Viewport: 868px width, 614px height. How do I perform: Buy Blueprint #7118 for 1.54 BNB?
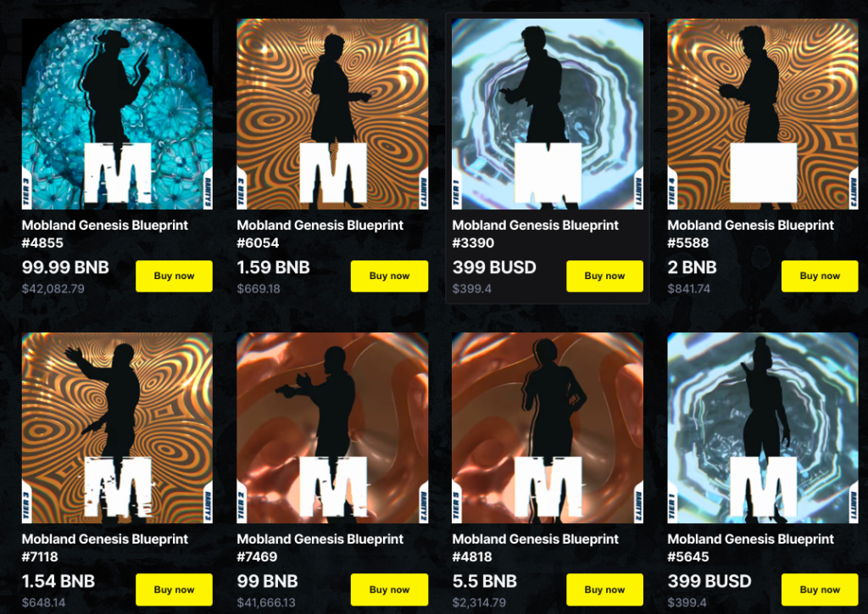(174, 589)
